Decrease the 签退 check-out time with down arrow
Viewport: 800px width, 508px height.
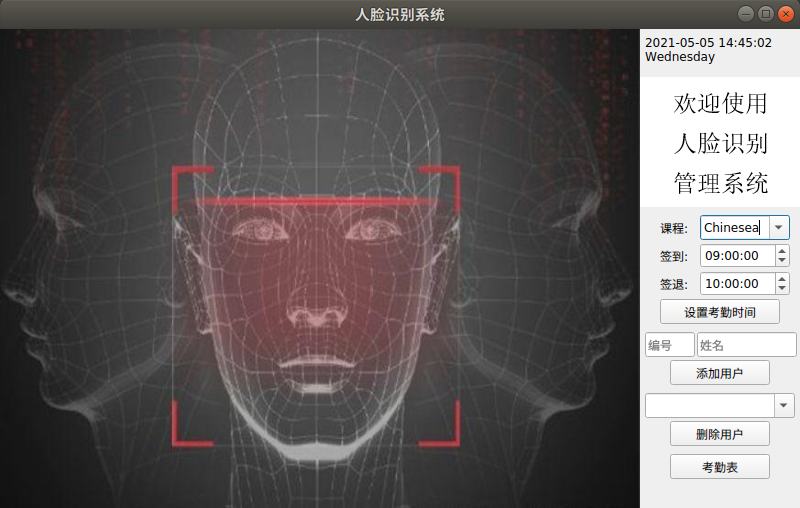click(782, 289)
